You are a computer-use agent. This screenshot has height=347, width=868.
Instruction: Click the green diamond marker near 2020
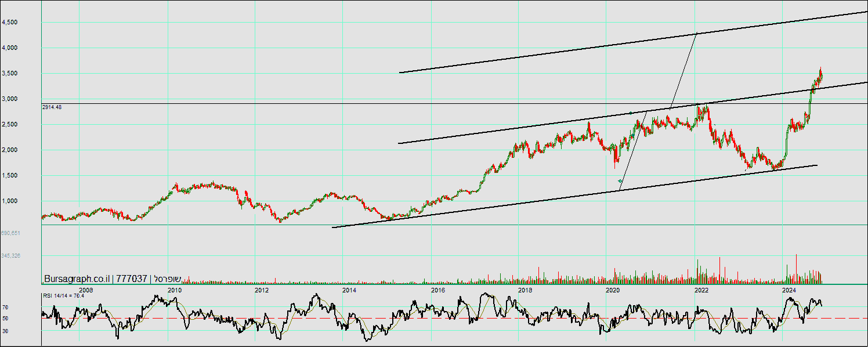[x=620, y=182]
